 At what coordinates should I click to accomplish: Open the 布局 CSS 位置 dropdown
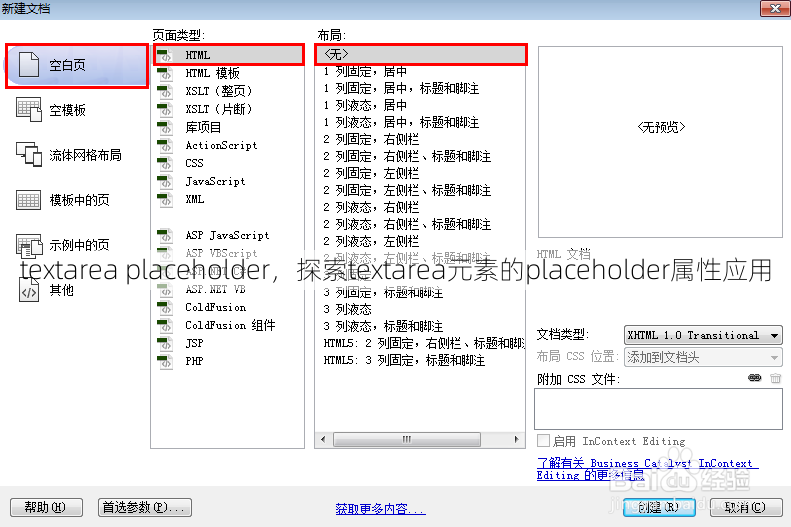(x=703, y=357)
